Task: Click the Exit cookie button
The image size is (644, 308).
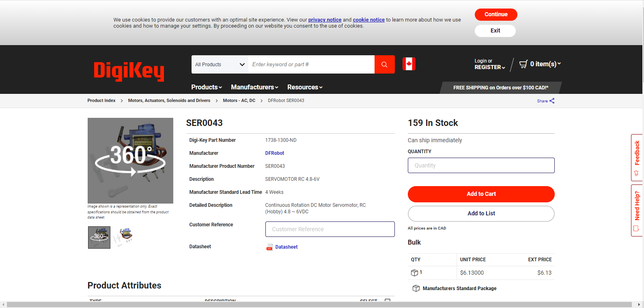Action: click(x=495, y=31)
